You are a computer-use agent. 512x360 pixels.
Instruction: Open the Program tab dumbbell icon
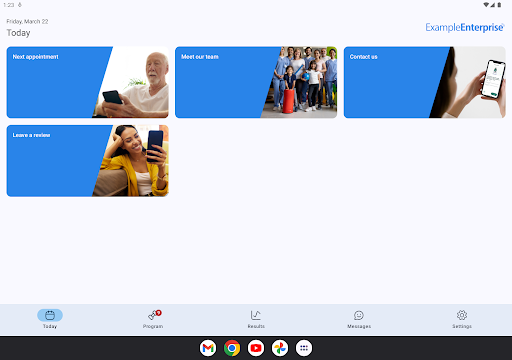click(153, 315)
